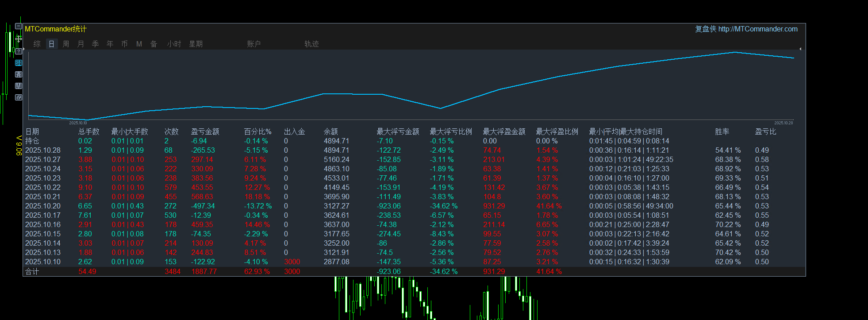Open the http://MTCommander.com link
This screenshot has width=868, height=320.
pyautogui.click(x=758, y=29)
